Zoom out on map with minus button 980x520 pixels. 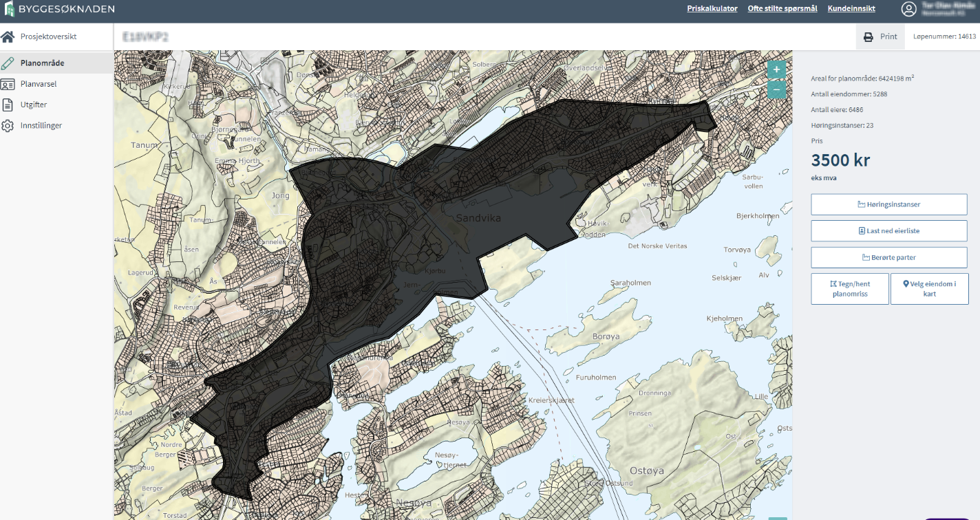pos(776,89)
